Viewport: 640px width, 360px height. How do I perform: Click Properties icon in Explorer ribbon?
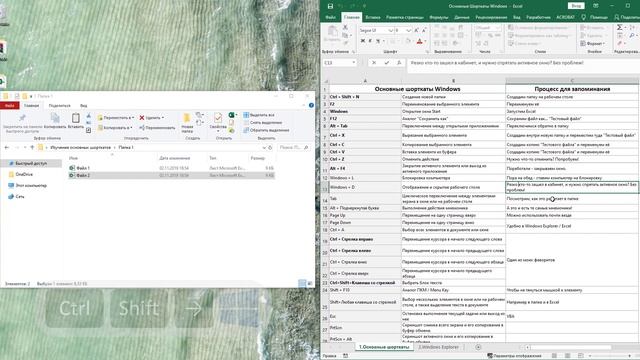pyautogui.click(x=218, y=118)
